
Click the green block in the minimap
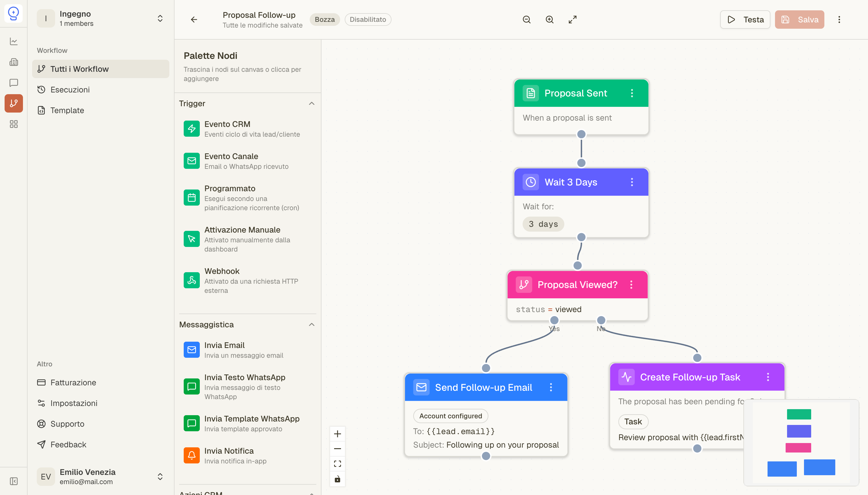coord(798,414)
